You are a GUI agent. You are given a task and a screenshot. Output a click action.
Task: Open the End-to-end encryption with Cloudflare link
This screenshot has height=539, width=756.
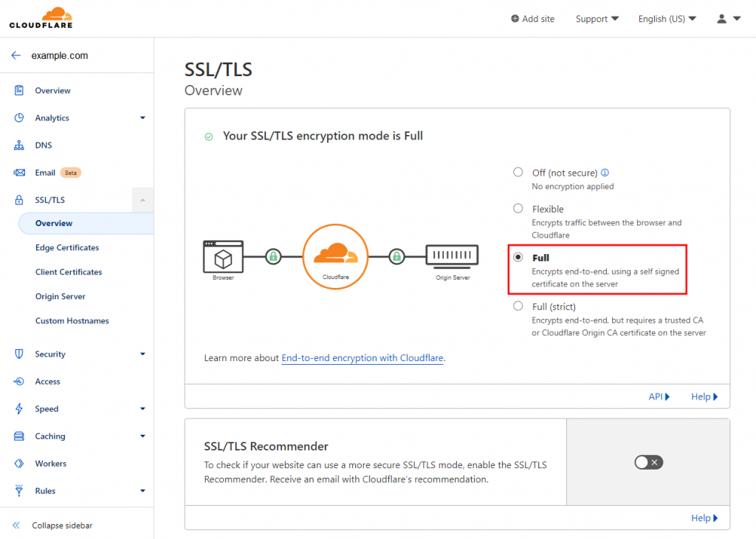click(x=362, y=358)
